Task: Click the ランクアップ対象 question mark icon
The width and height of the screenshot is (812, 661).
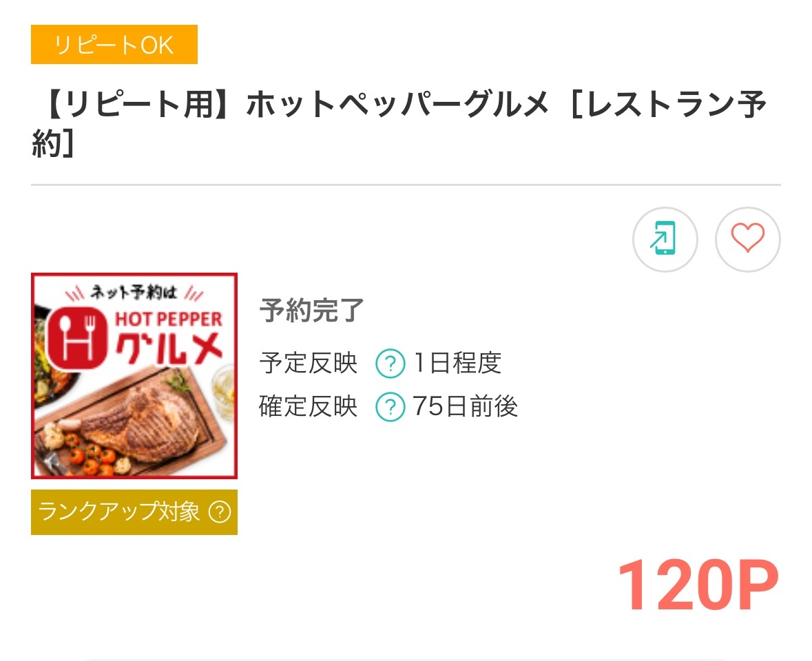Action: (x=219, y=512)
